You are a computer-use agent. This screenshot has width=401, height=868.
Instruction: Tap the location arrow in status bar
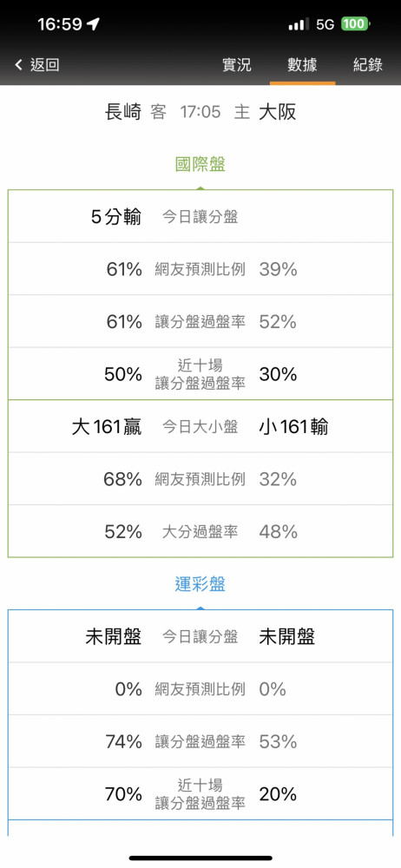94,24
